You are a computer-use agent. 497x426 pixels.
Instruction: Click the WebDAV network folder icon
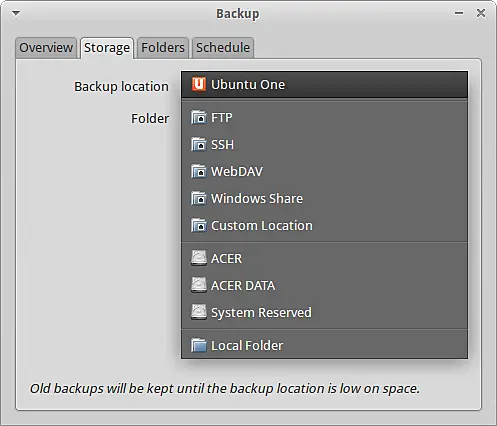[x=199, y=171]
